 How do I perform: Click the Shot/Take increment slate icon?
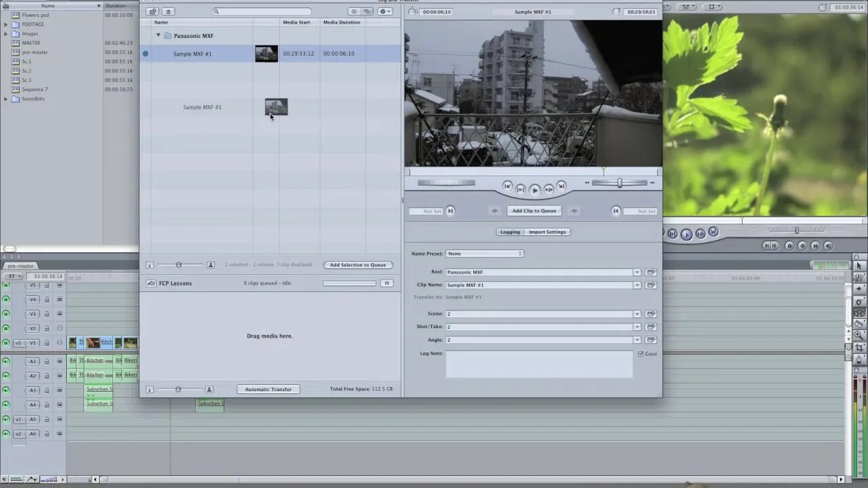[651, 327]
